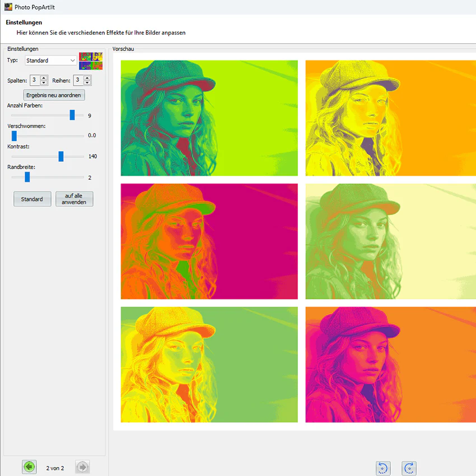The image size is (476, 476).
Task: Open the Typ dropdown showing Standard
Action: coord(50,60)
